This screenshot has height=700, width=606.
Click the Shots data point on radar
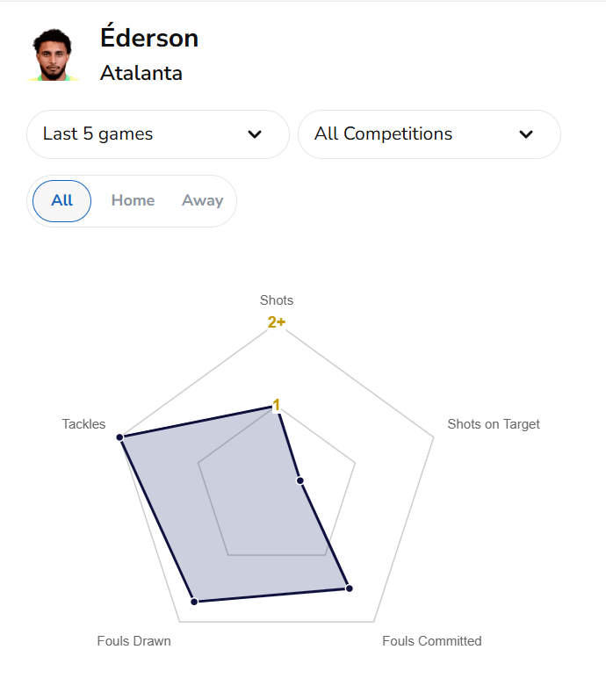(278, 406)
